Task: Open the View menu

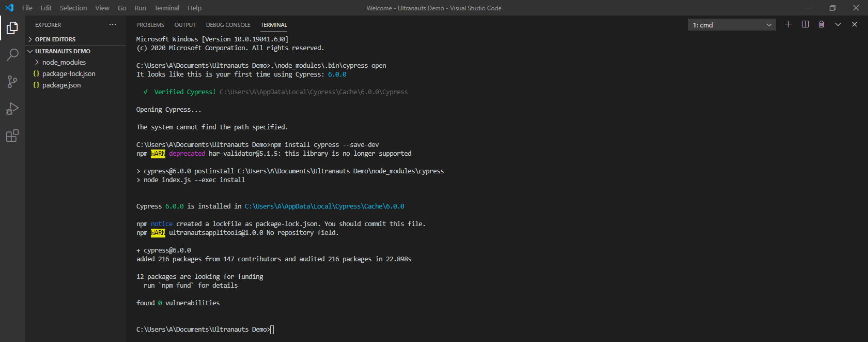Action: pos(102,8)
